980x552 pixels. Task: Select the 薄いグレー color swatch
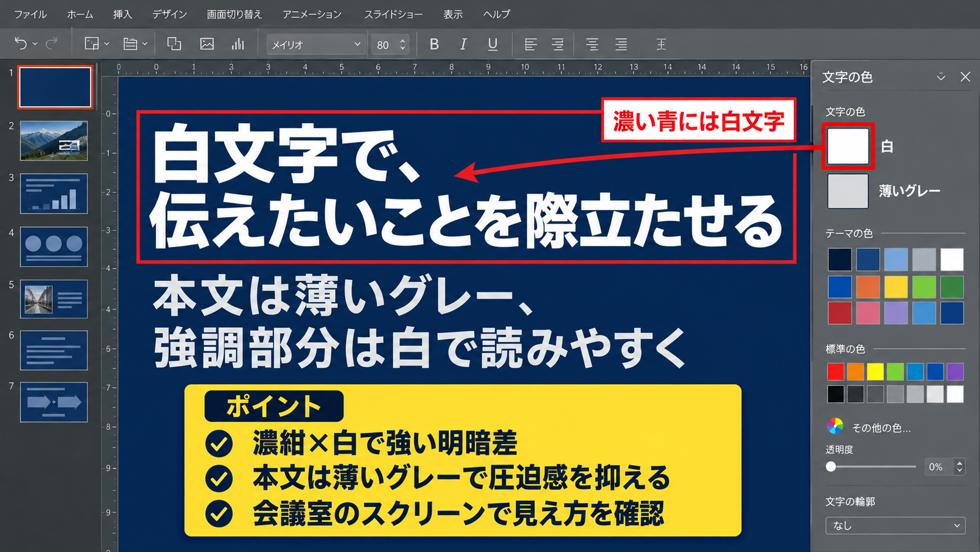tap(848, 191)
